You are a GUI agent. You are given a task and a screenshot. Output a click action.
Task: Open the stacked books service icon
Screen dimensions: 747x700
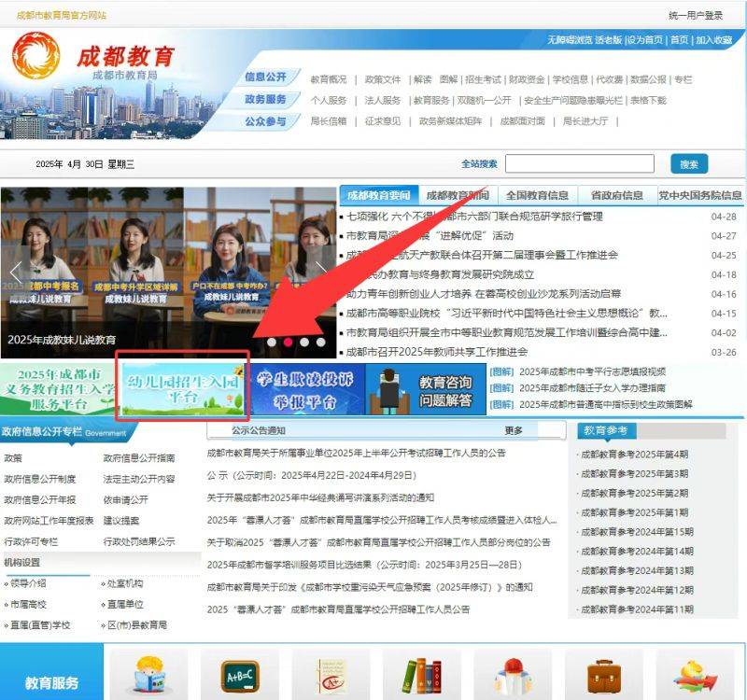421,676
